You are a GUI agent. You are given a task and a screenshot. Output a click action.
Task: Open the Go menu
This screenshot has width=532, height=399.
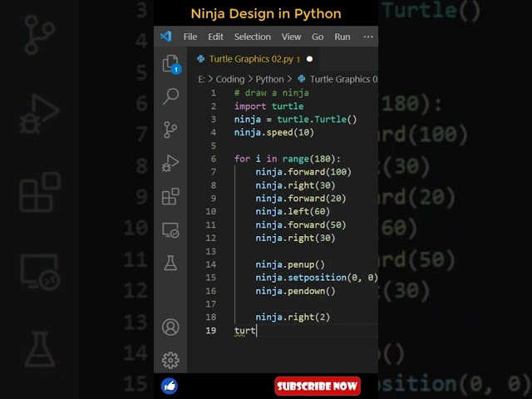[x=318, y=37]
